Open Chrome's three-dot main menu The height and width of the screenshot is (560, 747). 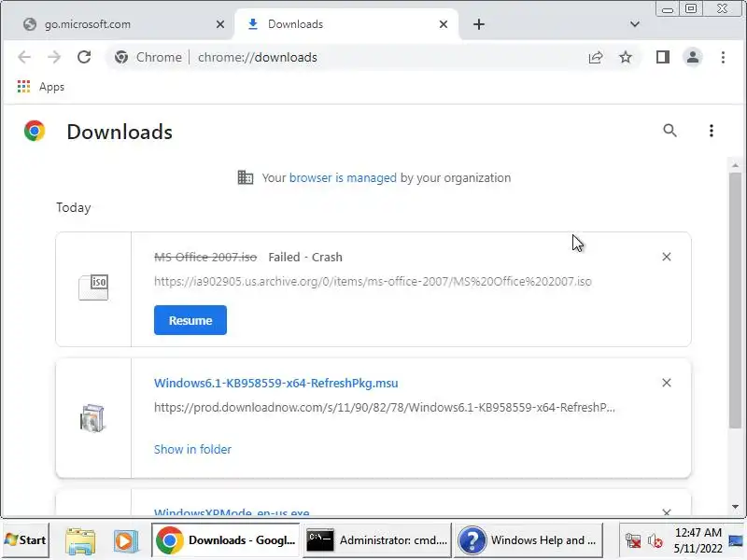(723, 57)
